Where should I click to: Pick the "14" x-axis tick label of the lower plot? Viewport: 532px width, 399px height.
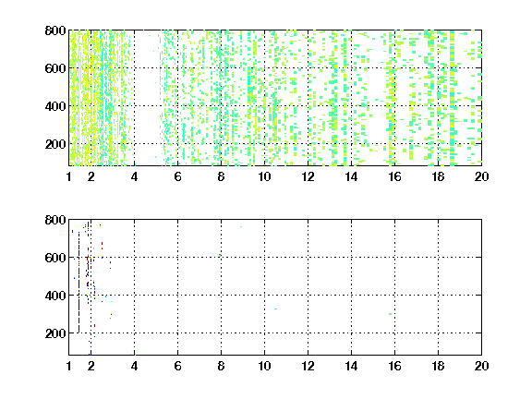point(352,366)
